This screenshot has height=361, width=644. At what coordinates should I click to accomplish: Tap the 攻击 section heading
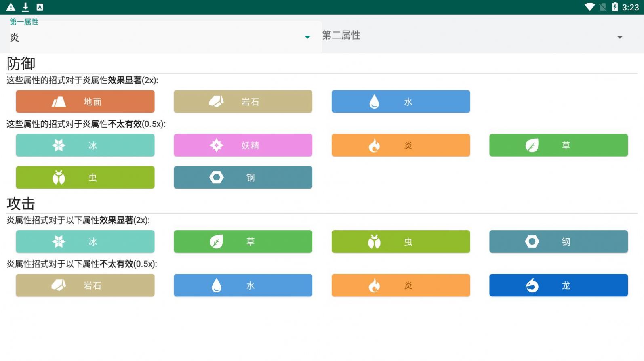pyautogui.click(x=21, y=204)
